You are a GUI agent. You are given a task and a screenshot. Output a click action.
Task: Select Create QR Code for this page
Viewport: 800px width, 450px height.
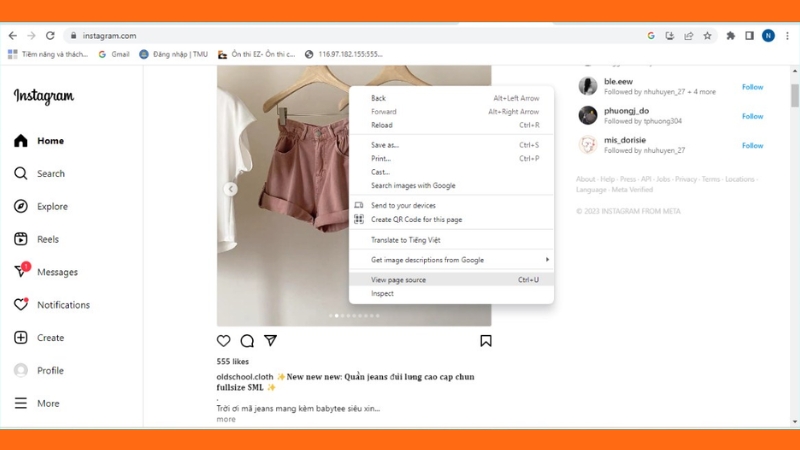coord(451,219)
